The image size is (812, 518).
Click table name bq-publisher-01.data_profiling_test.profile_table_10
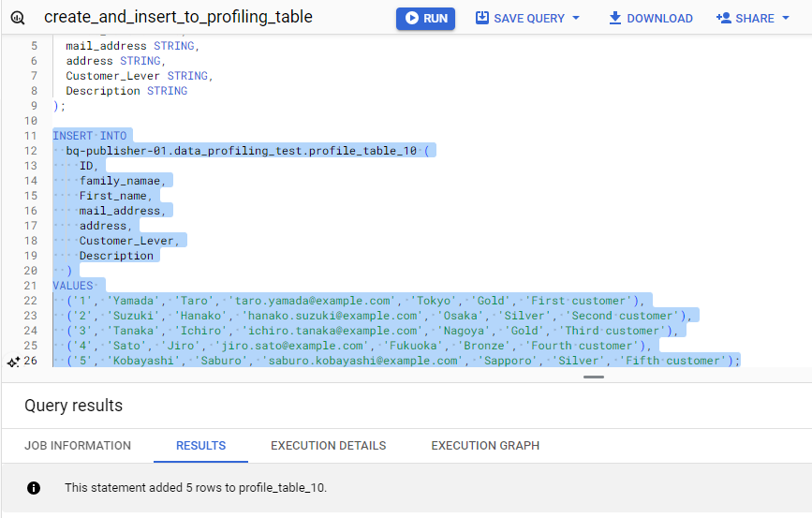[x=242, y=151]
